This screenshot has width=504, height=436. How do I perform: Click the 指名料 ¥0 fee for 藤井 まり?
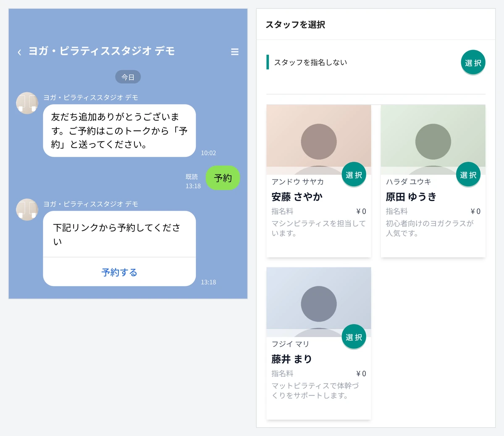point(319,373)
